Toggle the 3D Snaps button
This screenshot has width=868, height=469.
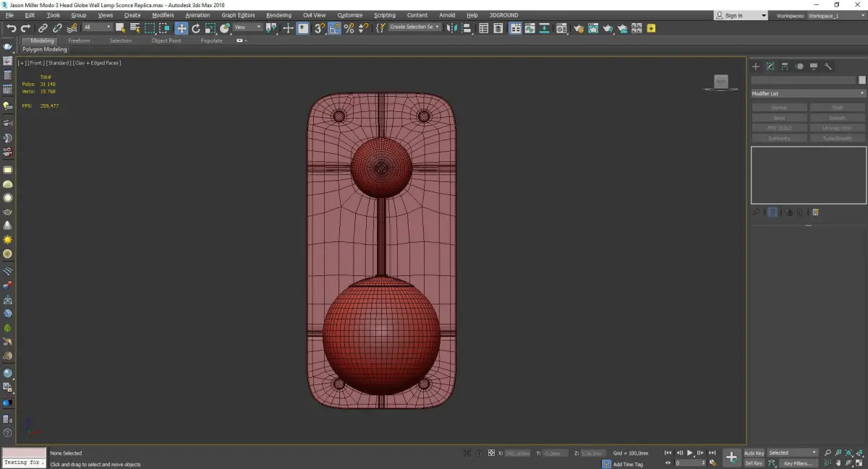319,28
